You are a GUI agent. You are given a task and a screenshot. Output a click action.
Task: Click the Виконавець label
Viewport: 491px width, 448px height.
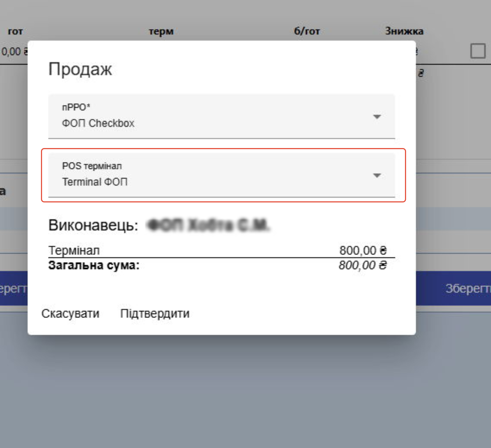click(93, 225)
